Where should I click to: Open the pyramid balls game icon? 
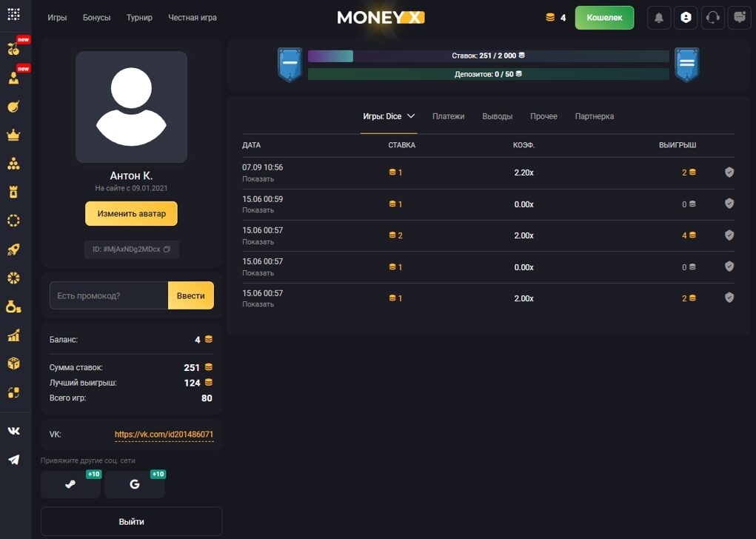tap(13, 164)
